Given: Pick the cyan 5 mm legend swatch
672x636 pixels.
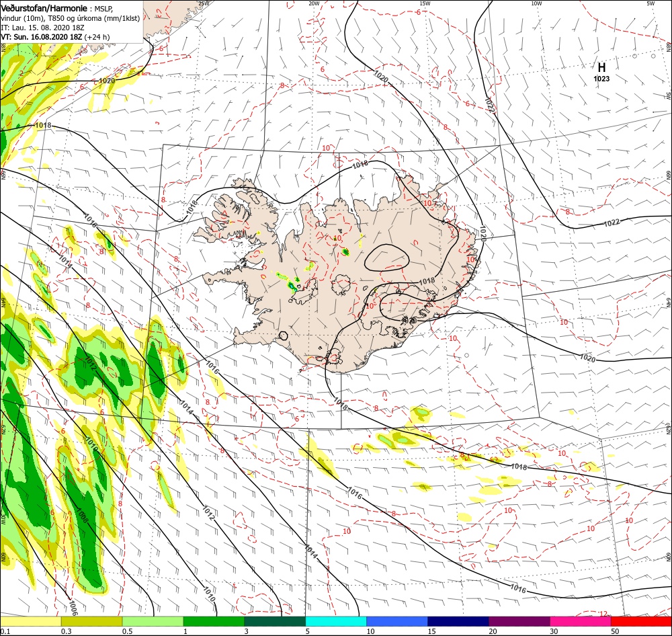Looking at the screenshot, I should coord(336,621).
